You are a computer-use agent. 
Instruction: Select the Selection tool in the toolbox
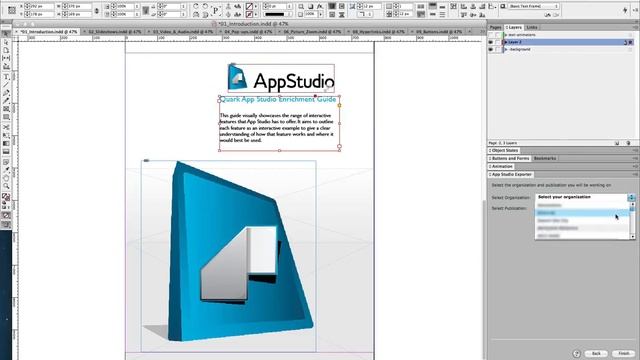[x=6, y=34]
